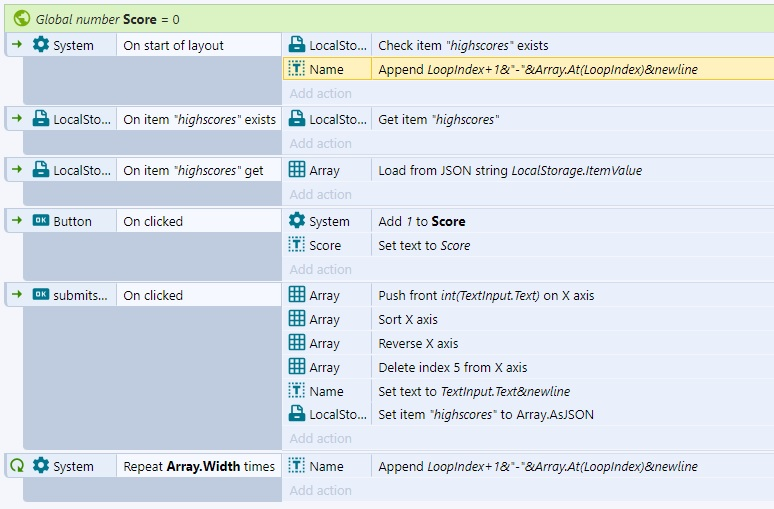Click the LocalStorage icon in the 'On item highscores exists' condition
The height and width of the screenshot is (509, 774).
point(41,119)
